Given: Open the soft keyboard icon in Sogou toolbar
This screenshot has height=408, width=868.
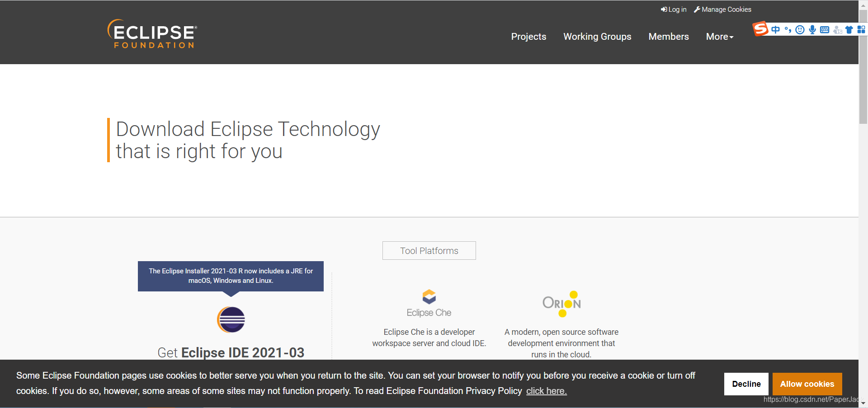Looking at the screenshot, I should pos(825,30).
